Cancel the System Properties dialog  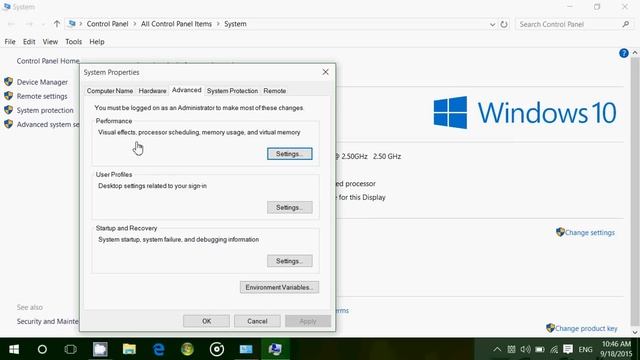pyautogui.click(x=257, y=321)
